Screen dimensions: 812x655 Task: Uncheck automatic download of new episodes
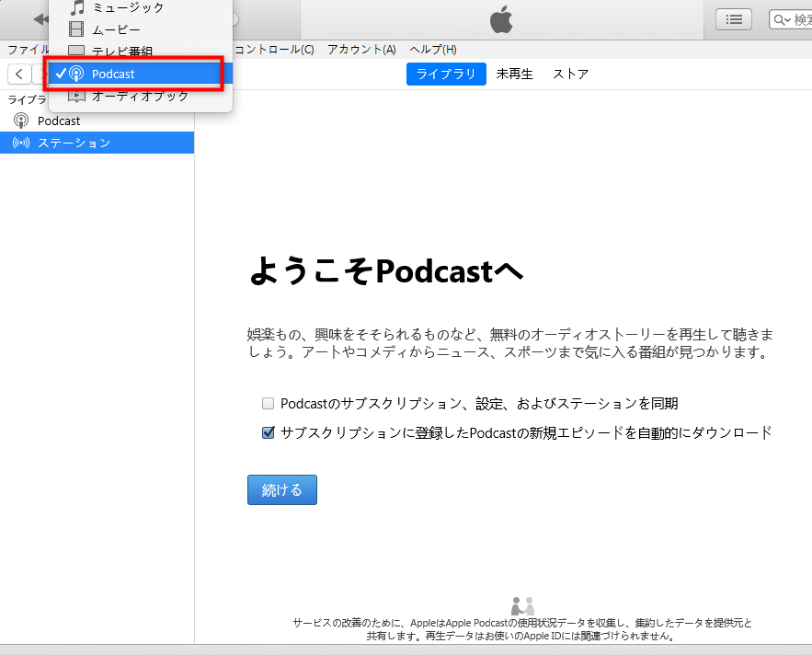[268, 432]
